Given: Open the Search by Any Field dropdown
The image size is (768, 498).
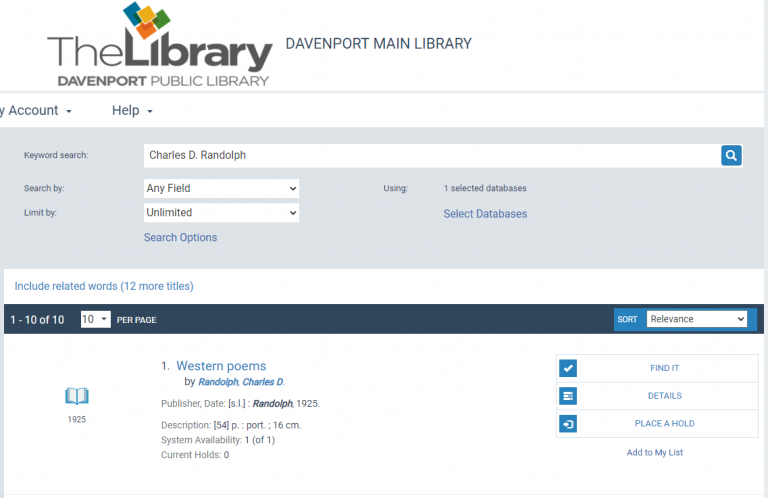Looking at the screenshot, I should (x=221, y=188).
